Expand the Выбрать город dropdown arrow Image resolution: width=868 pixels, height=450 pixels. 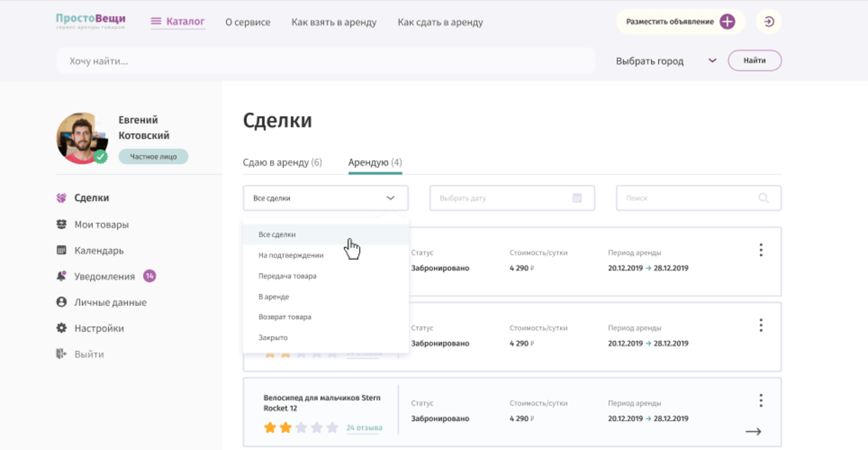click(713, 60)
